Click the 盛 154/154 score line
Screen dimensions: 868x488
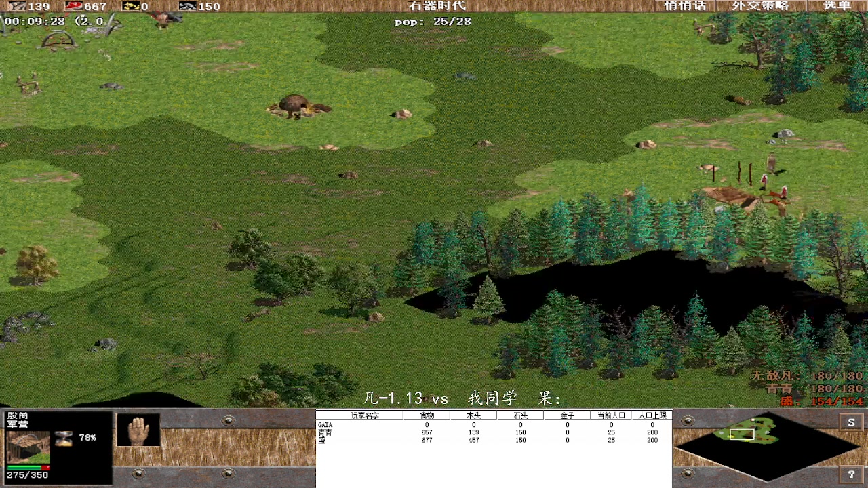(x=822, y=401)
